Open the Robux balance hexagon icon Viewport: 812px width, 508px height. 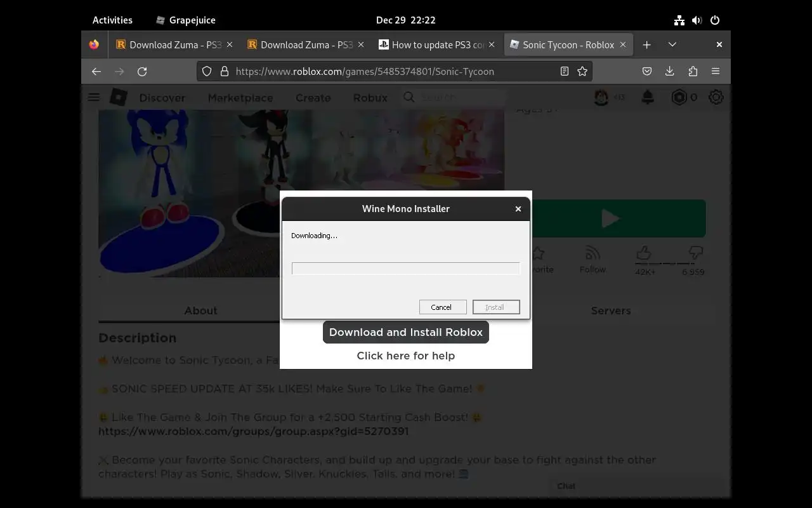pyautogui.click(x=679, y=97)
